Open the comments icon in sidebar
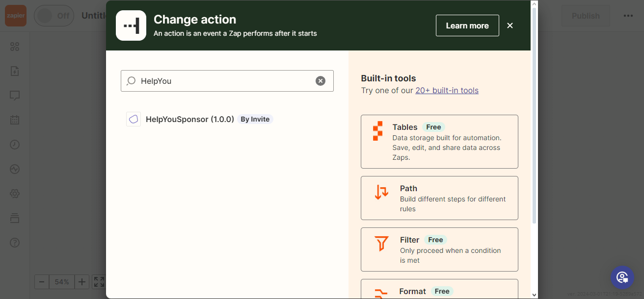 [x=15, y=96]
